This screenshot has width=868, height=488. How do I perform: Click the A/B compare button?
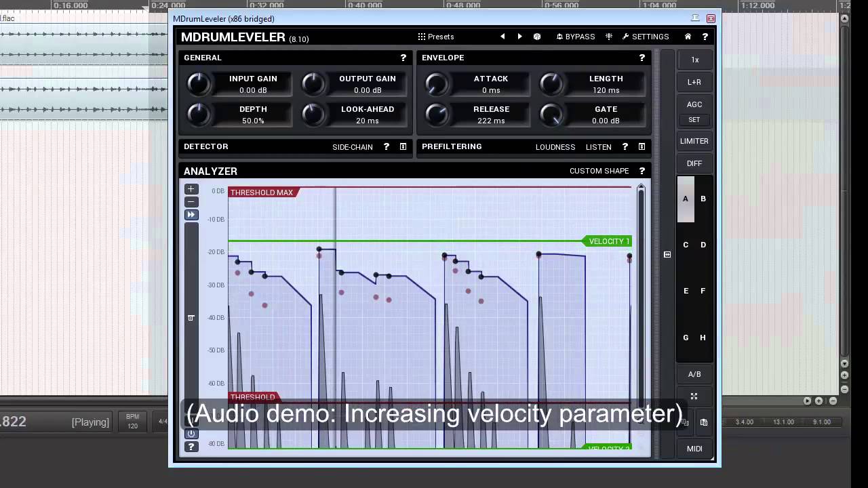(x=694, y=374)
